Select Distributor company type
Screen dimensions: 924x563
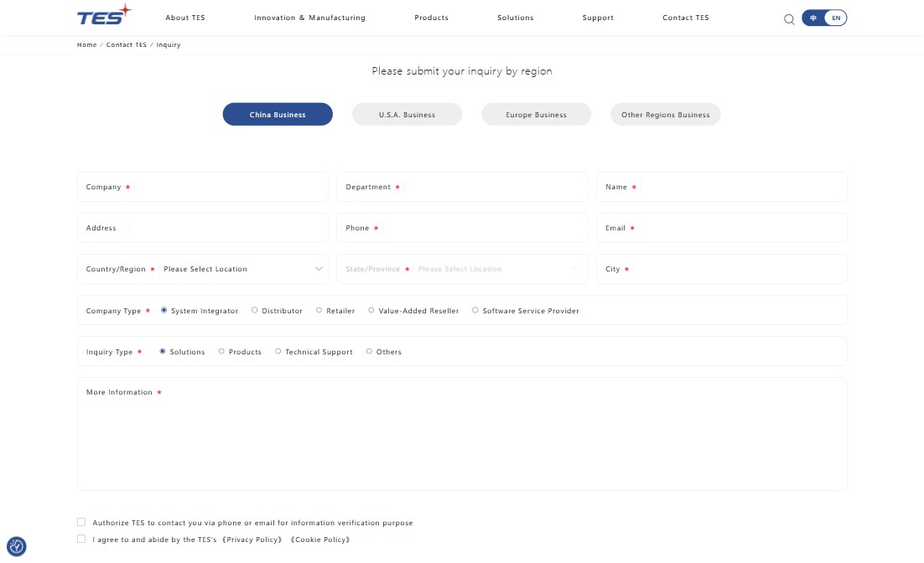pyautogui.click(x=255, y=310)
